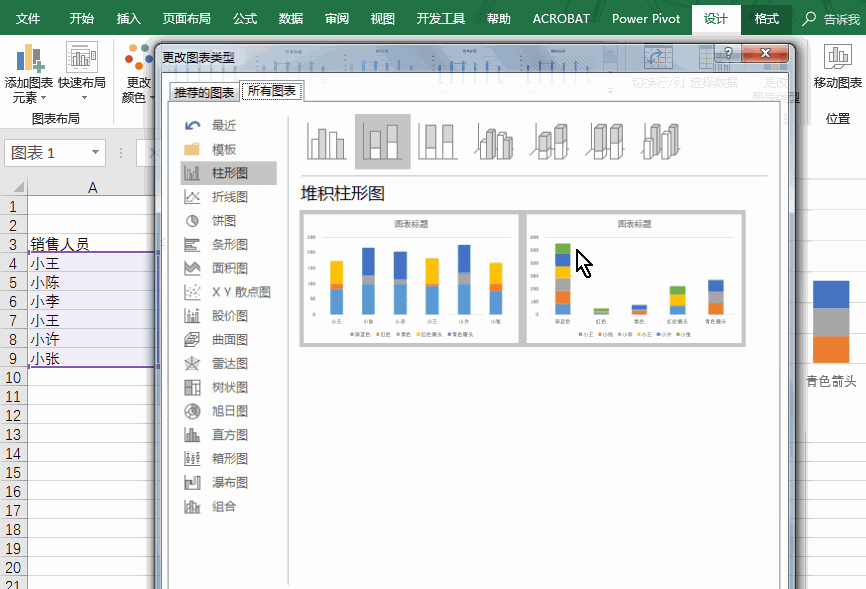The height and width of the screenshot is (589, 866).
Task: Choose X Y 散点图 scatter category
Action: pos(229,292)
